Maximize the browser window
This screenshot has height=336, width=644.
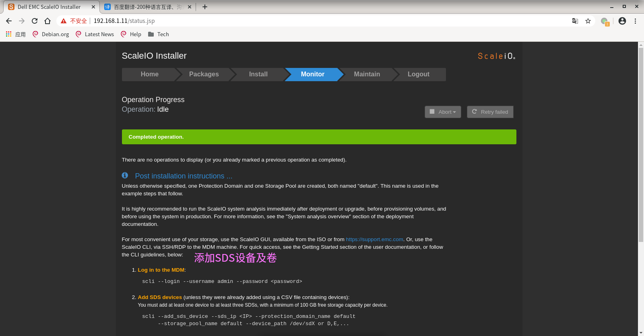[x=624, y=7]
